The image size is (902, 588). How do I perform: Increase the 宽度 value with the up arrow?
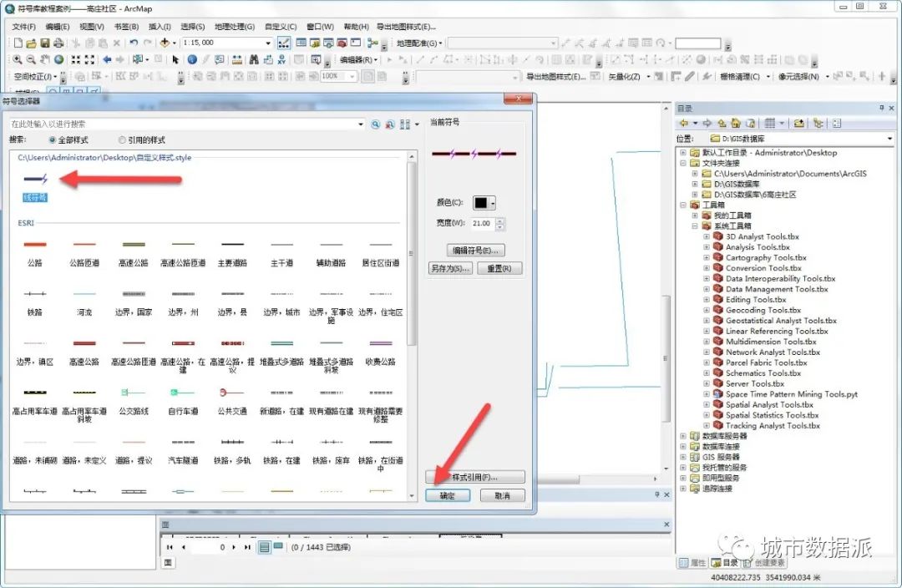(x=500, y=220)
